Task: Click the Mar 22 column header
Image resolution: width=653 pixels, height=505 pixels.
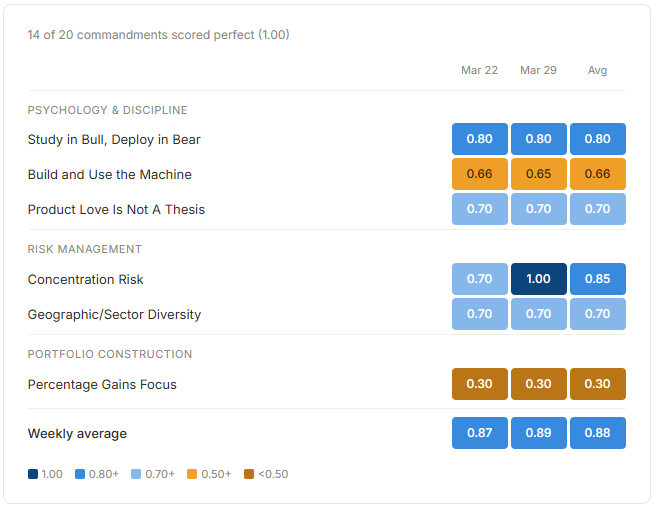Action: 479,70
